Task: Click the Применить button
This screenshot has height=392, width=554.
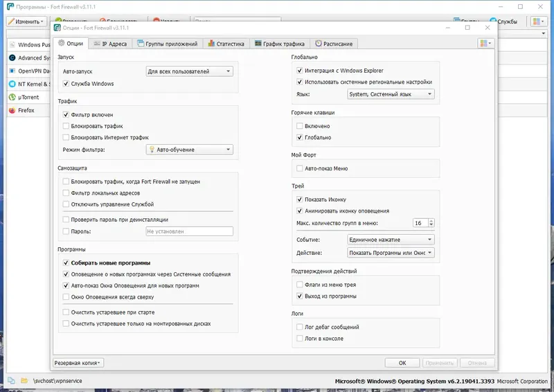Action: 440,363
